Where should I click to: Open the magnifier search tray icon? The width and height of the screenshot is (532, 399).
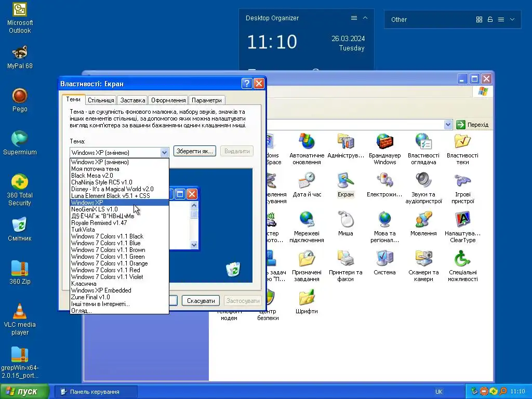[503, 391]
